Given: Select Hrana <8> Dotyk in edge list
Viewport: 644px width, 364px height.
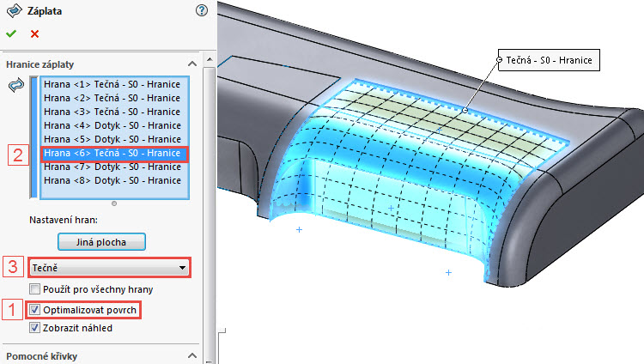Looking at the screenshot, I should coord(114,181).
